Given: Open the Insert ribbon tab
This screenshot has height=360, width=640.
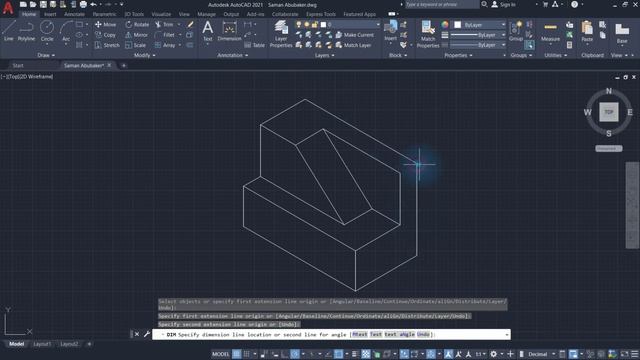Looking at the screenshot, I should tap(50, 14).
